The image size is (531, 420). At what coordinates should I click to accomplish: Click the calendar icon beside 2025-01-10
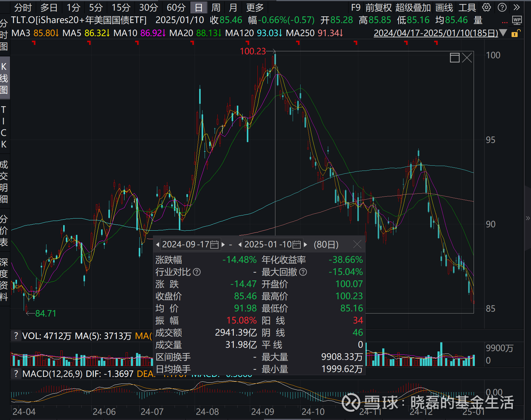(297, 244)
